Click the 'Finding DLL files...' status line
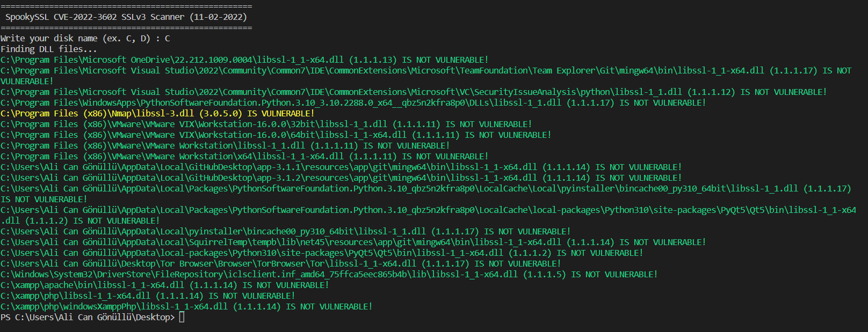Viewport: 868px width, 332px height. [49, 49]
